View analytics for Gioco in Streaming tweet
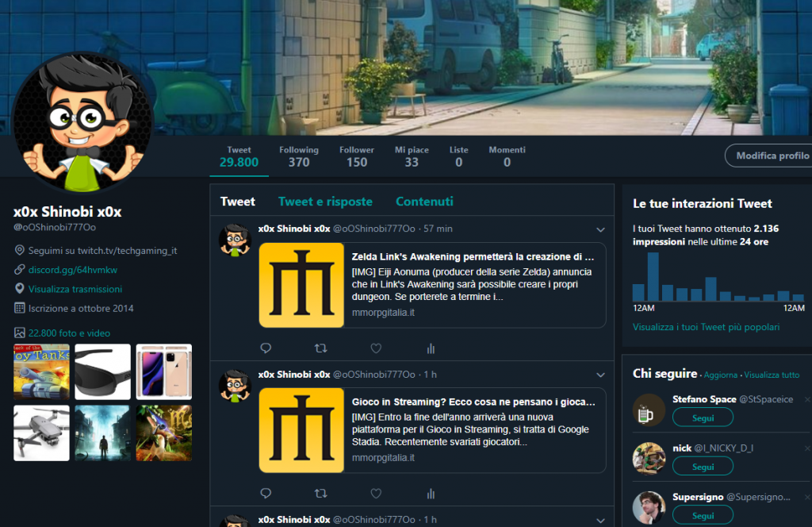The height and width of the screenshot is (527, 812). pyautogui.click(x=431, y=494)
